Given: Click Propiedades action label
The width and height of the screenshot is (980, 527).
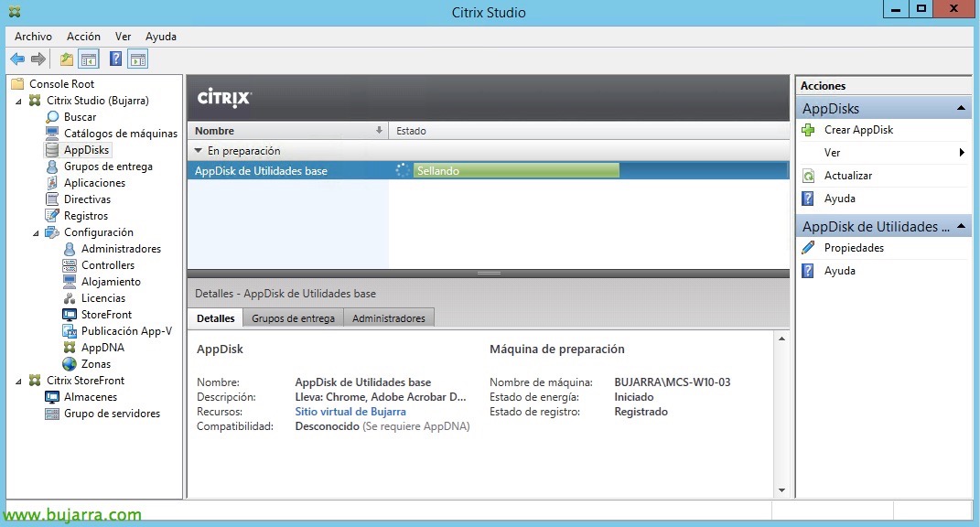Looking at the screenshot, I should 854,248.
